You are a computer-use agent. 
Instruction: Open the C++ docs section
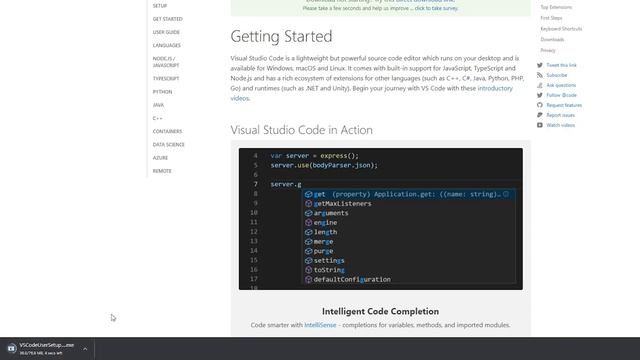158,118
